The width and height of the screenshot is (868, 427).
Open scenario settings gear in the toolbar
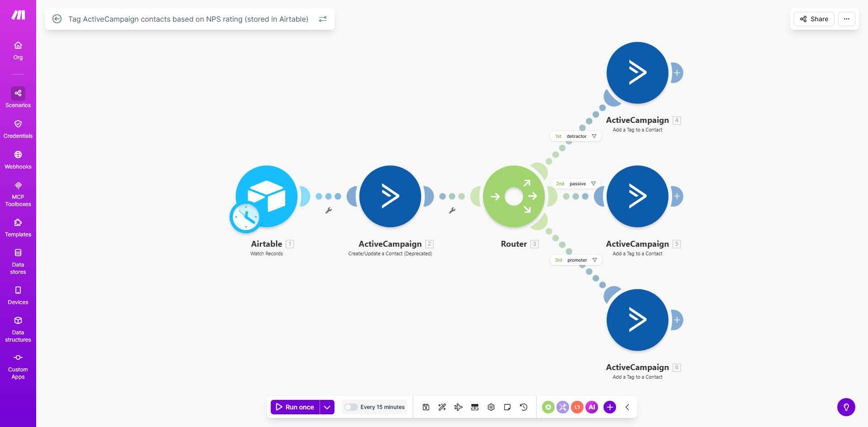(491, 407)
